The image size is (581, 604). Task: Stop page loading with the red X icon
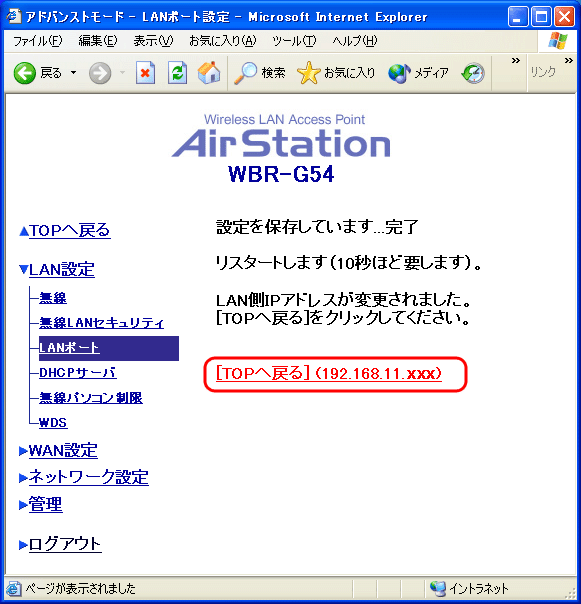(145, 73)
